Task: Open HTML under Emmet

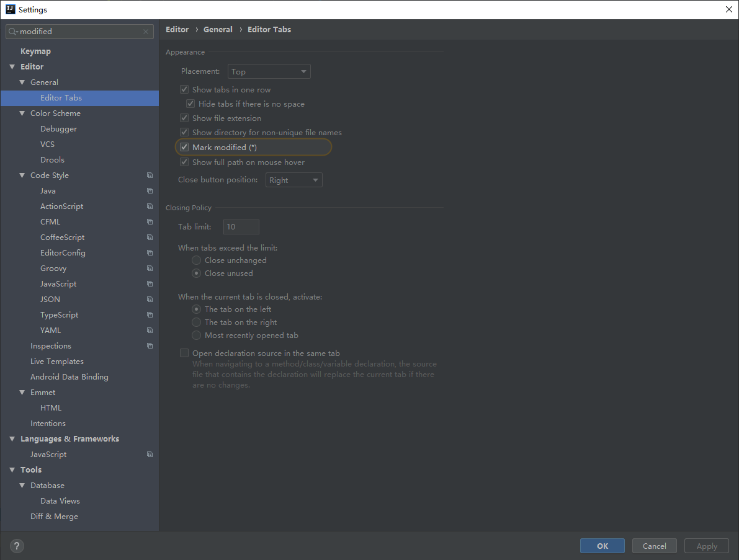Action: pyautogui.click(x=51, y=408)
